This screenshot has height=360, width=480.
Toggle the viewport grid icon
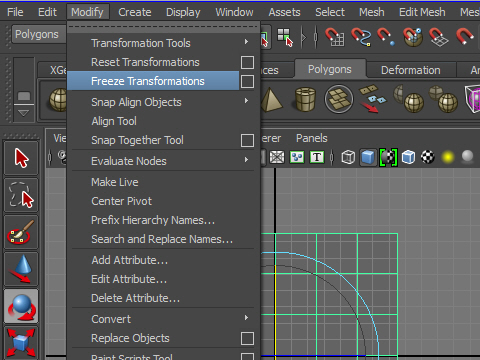coord(277,157)
